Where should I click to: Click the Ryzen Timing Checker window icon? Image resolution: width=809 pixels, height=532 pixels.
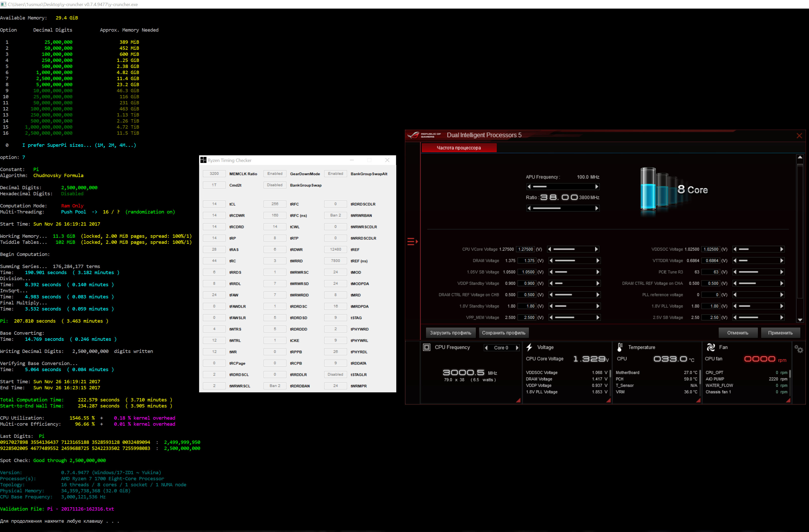coord(203,160)
